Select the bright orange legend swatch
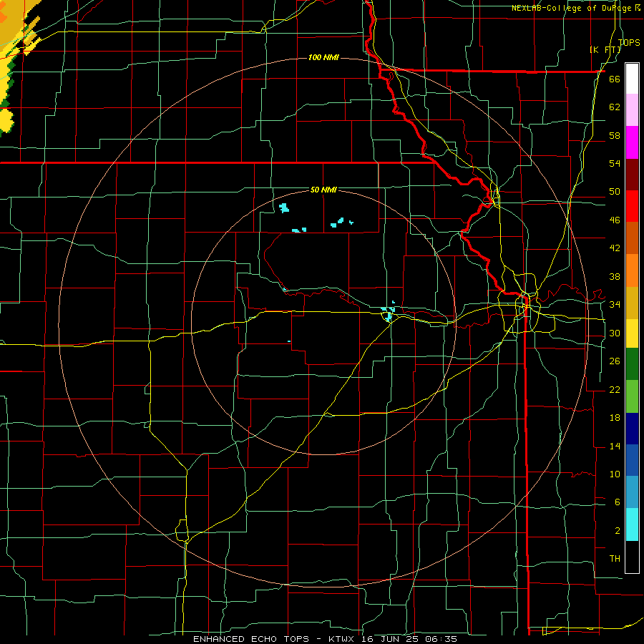 coord(632,270)
